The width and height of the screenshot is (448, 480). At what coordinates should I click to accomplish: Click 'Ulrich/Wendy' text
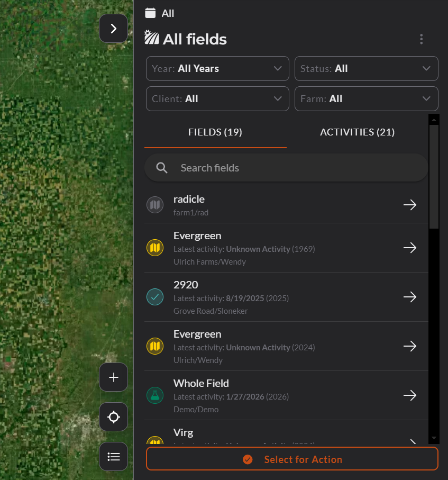click(x=198, y=360)
